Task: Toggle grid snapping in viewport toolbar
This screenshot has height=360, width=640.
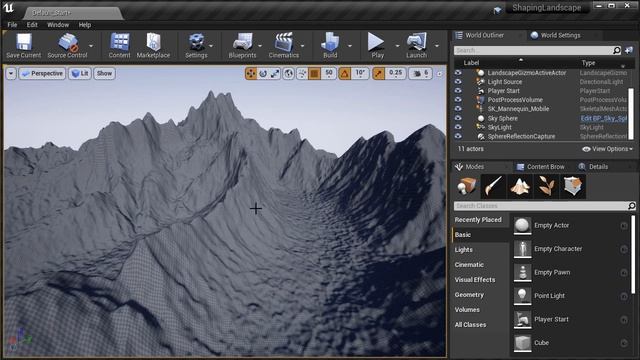Action: 314,73
